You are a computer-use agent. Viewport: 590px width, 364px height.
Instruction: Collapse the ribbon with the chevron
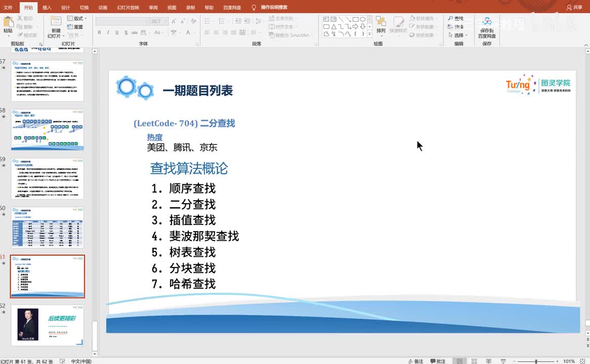586,45
